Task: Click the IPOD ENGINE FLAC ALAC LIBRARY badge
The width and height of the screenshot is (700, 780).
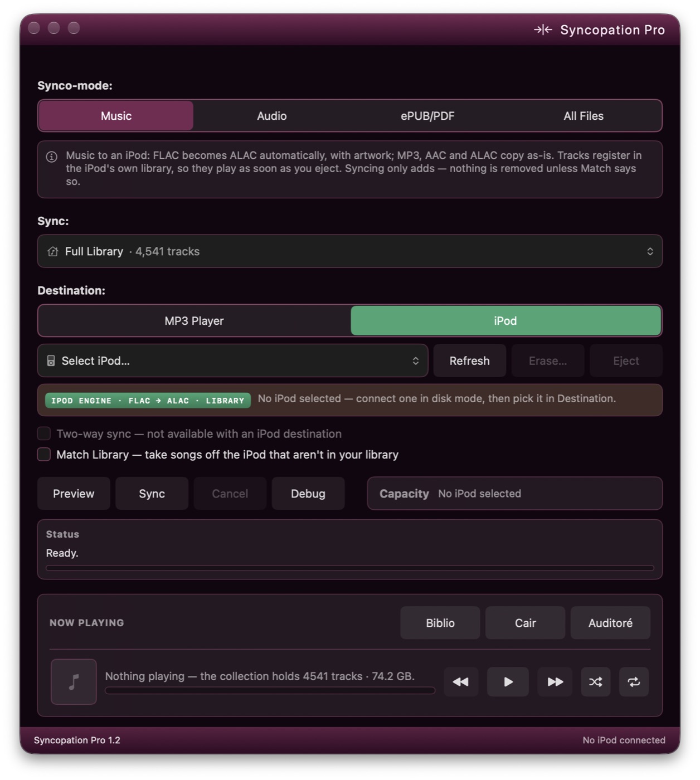Action: click(148, 401)
